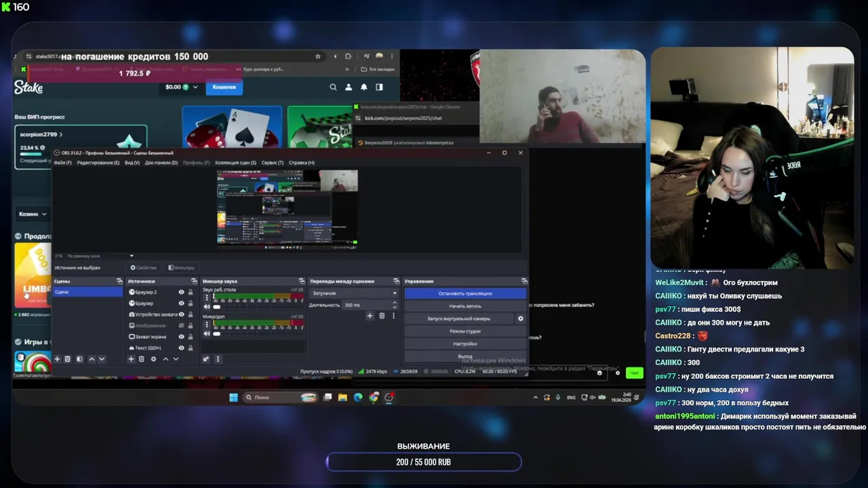This screenshot has width=868, height=488.
Task: Expand preview scaling dropdown По размеру окна
Action: [x=132, y=256]
